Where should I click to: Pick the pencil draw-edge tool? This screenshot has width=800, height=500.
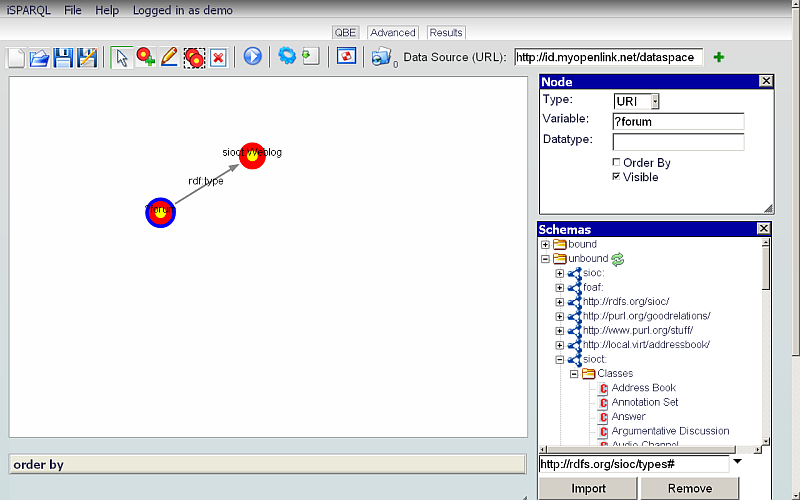[169, 57]
